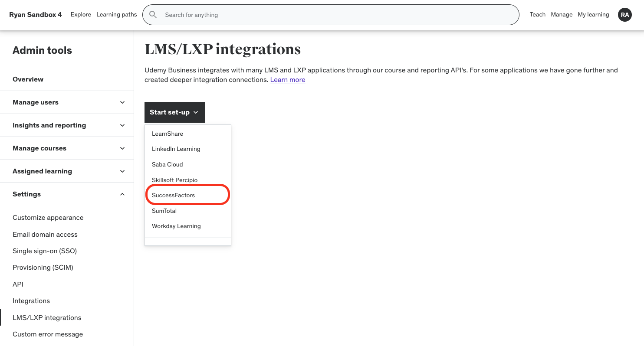Open Customize appearance settings

[x=48, y=218]
